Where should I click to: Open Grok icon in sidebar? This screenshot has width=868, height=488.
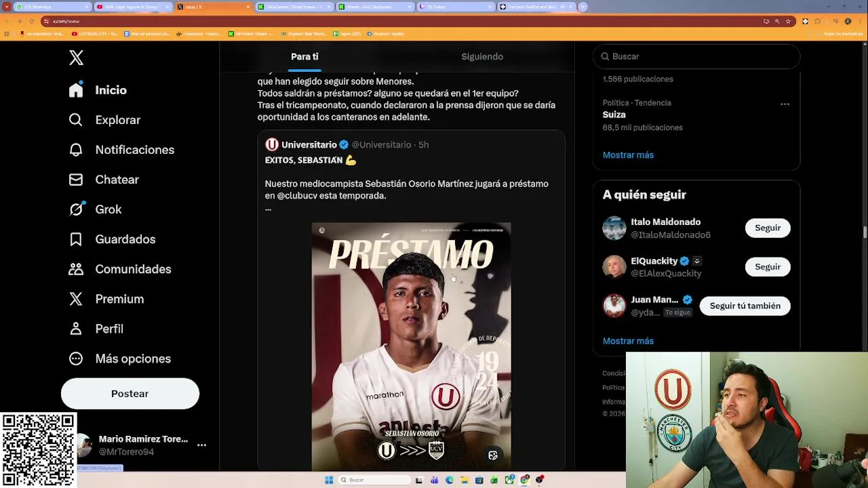[76, 209]
